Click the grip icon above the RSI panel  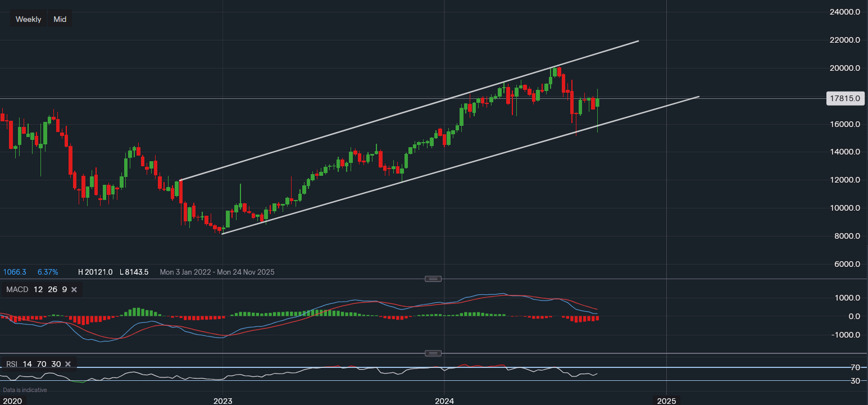[x=433, y=353]
